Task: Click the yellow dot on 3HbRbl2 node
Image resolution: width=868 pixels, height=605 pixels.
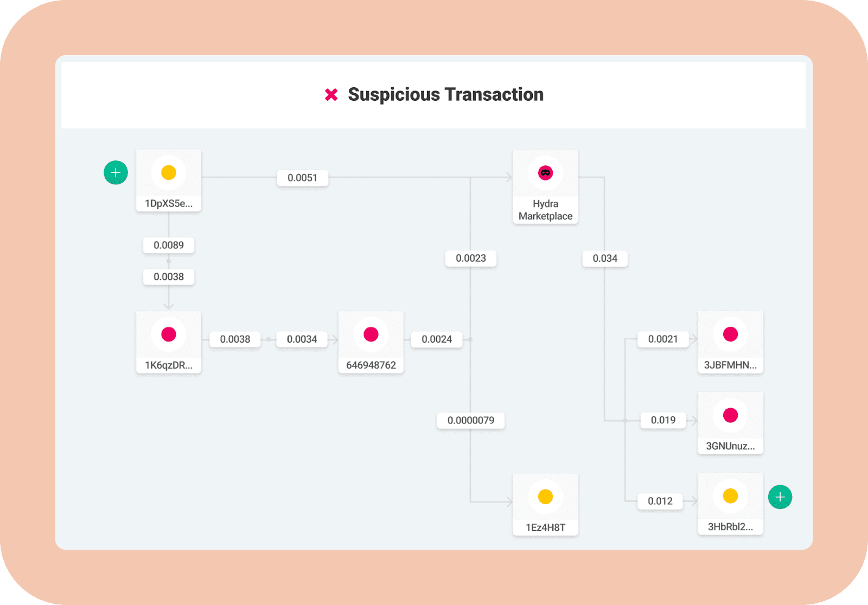Action: point(730,496)
